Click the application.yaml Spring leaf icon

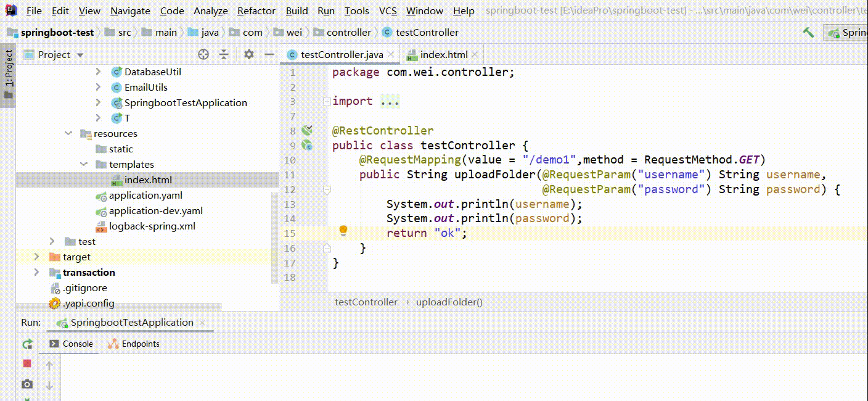tap(101, 196)
